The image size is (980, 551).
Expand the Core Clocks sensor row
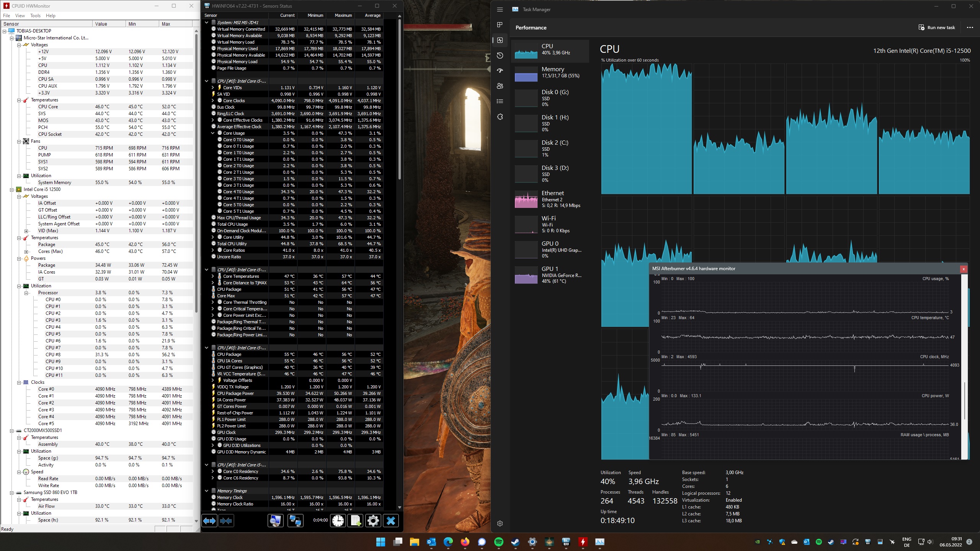pyautogui.click(x=213, y=101)
